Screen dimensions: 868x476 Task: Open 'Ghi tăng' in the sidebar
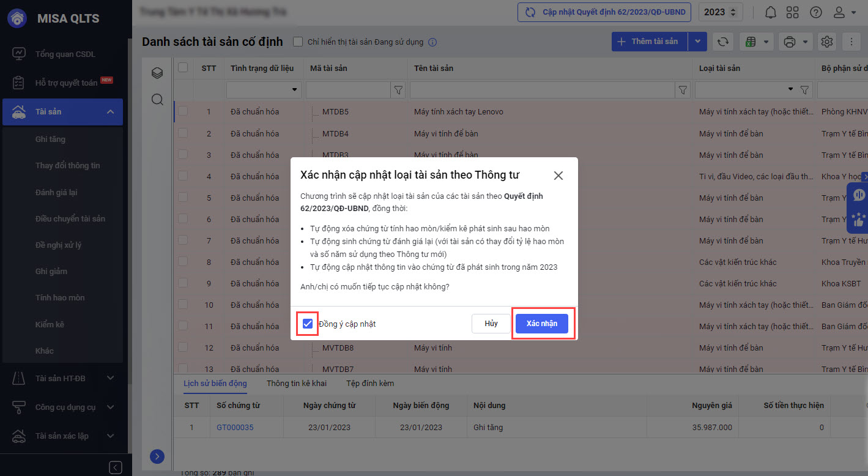point(50,139)
